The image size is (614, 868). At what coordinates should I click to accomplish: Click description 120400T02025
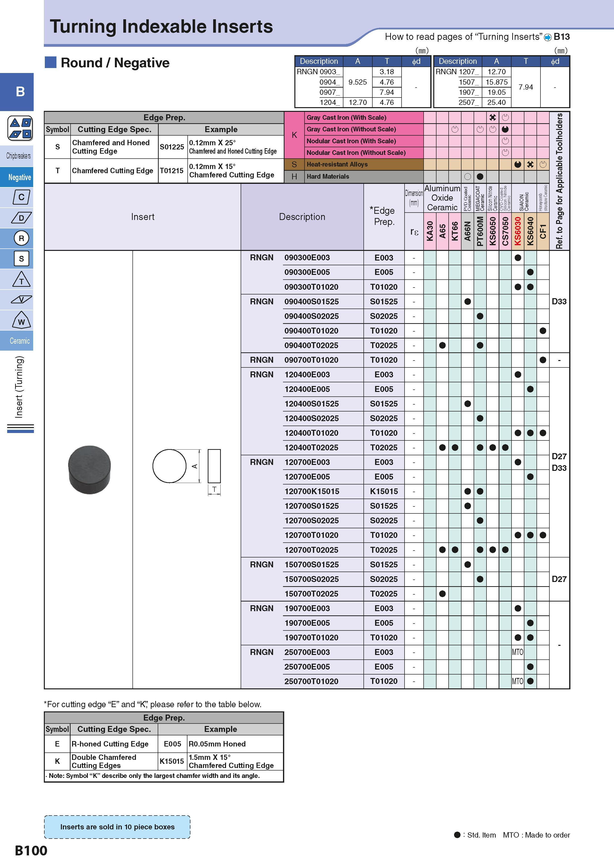click(x=311, y=448)
